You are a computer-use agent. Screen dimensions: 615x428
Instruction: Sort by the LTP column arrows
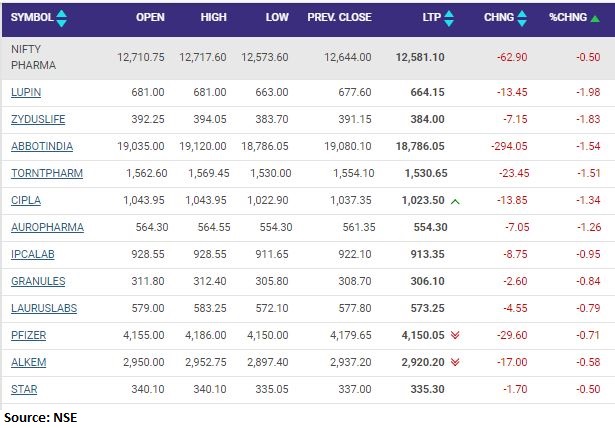click(448, 18)
